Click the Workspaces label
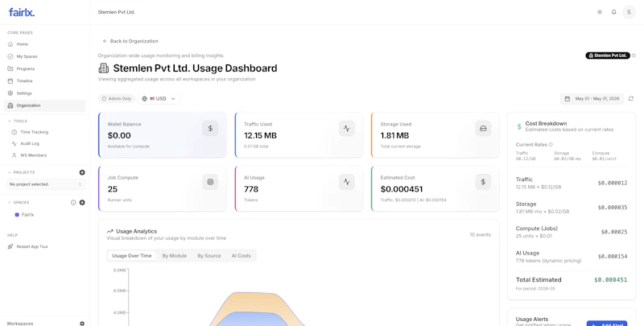 click(20, 324)
